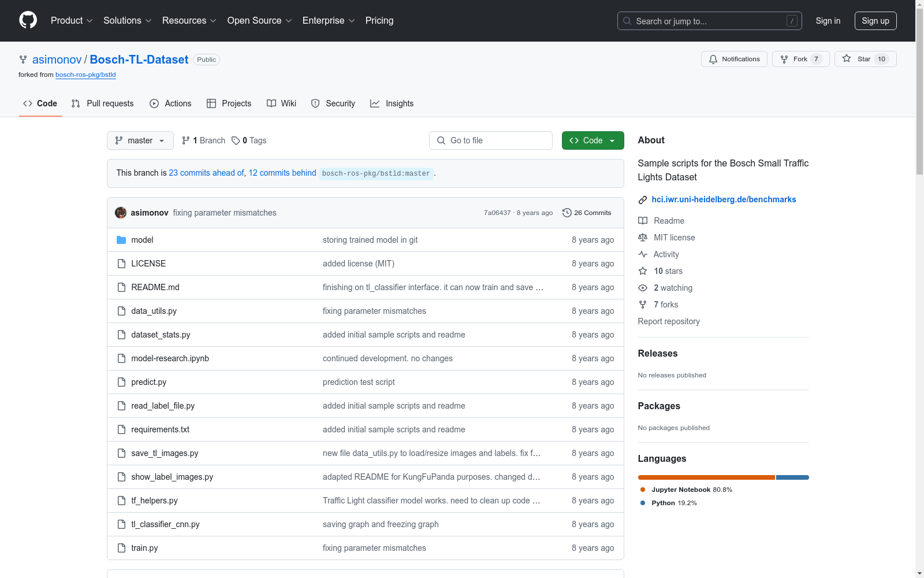
Task: Expand the Open Source menu
Action: click(260, 20)
